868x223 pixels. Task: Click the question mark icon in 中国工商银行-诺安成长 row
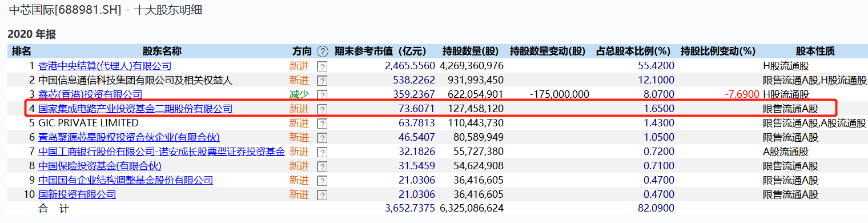[322, 152]
